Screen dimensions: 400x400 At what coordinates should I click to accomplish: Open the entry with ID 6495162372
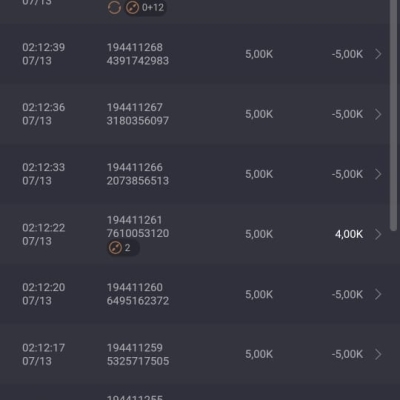[138, 301]
